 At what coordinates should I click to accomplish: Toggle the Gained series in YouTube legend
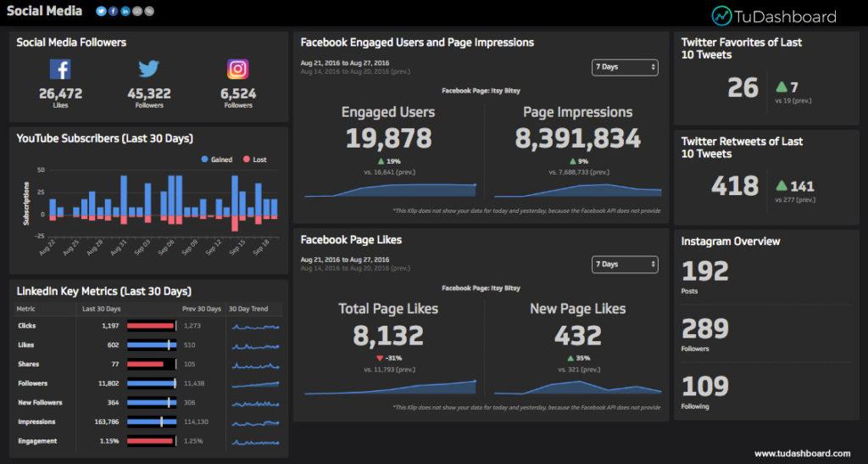point(216,159)
